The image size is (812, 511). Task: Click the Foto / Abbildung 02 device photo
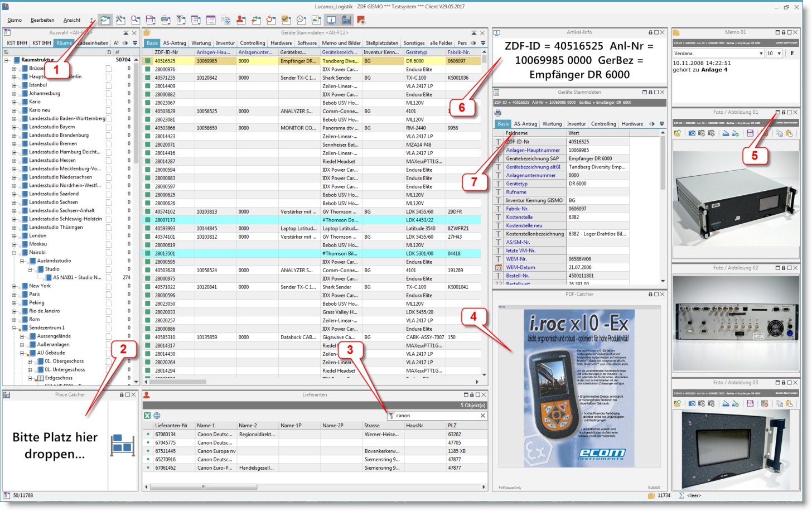tap(736, 324)
